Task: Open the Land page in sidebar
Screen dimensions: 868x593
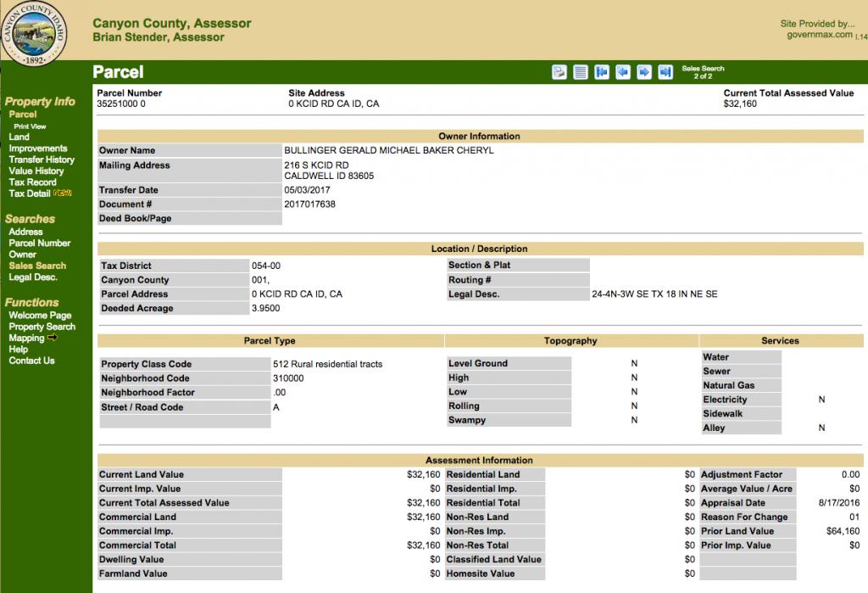Action: [x=19, y=137]
